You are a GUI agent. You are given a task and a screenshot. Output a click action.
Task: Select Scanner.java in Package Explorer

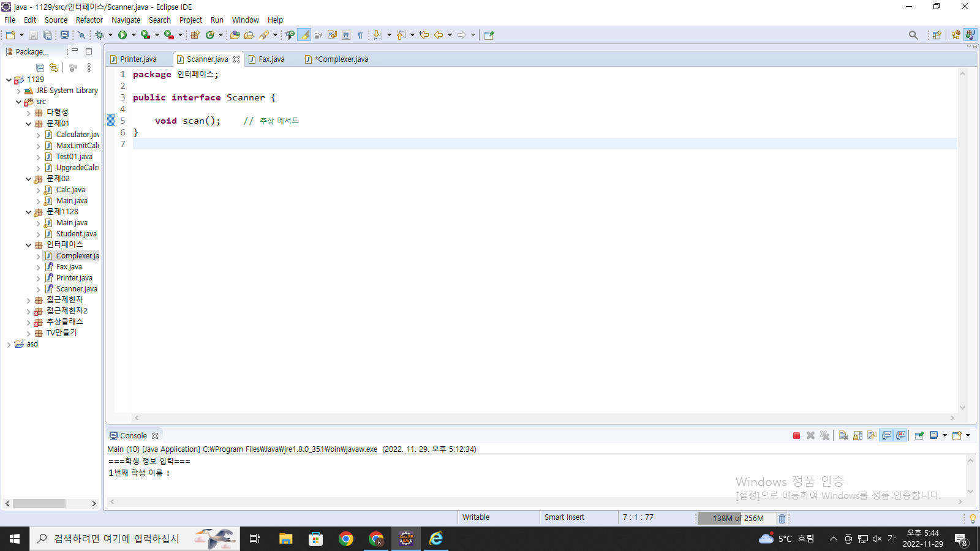[77, 289]
